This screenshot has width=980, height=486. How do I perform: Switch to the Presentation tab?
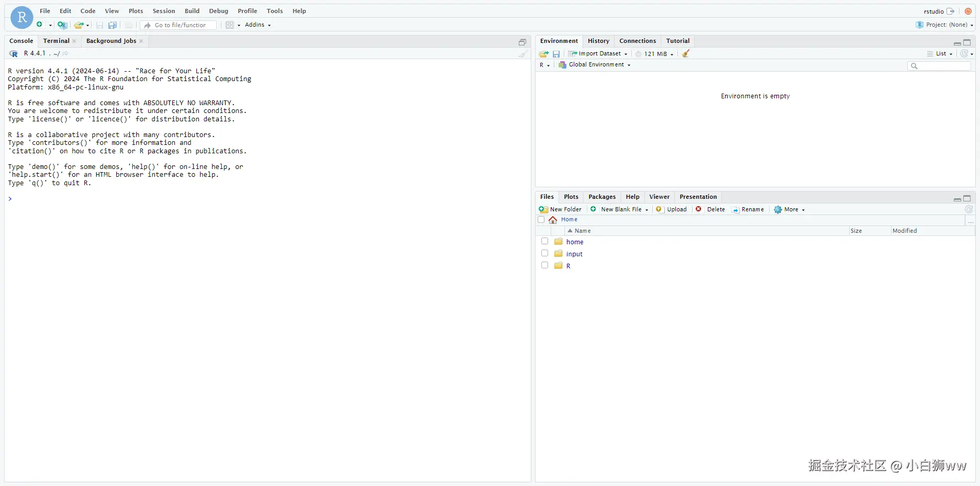[698, 197]
